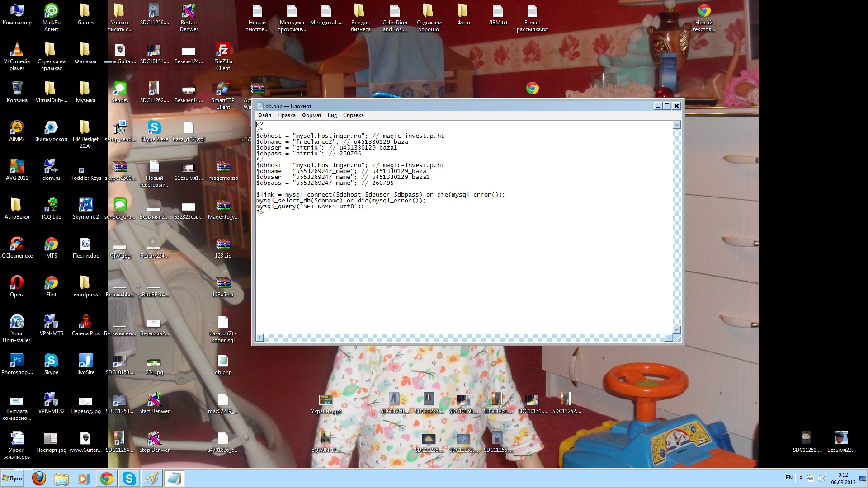
Task: Open the CCleaner.exe desktop icon
Action: coord(17,244)
